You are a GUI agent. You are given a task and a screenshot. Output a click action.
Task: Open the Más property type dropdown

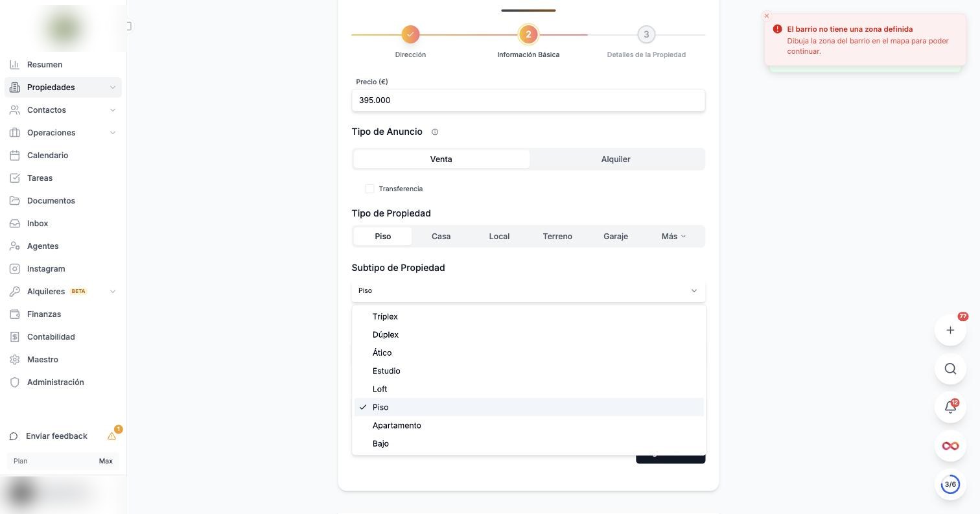point(673,237)
